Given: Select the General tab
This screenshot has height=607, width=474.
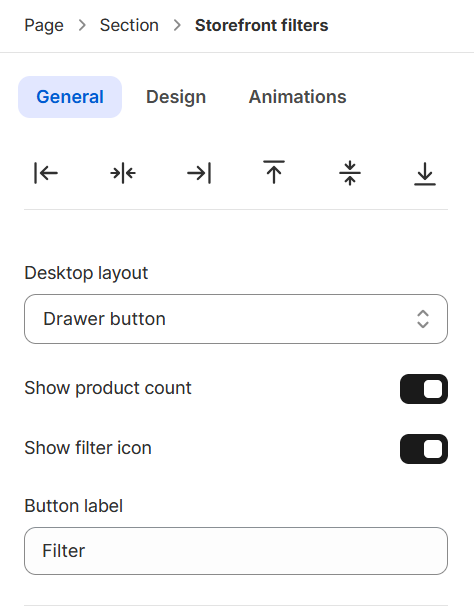Looking at the screenshot, I should (x=70, y=97).
